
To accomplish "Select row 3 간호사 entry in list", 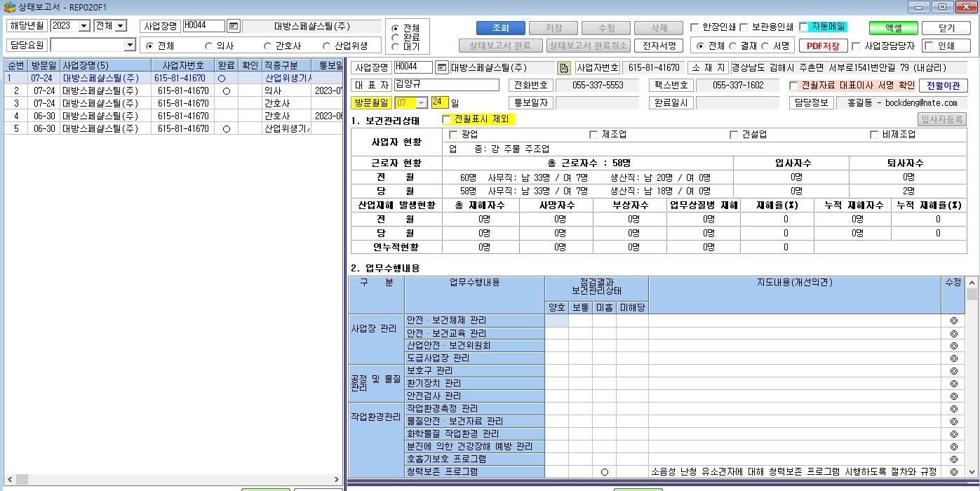I will coord(173,103).
